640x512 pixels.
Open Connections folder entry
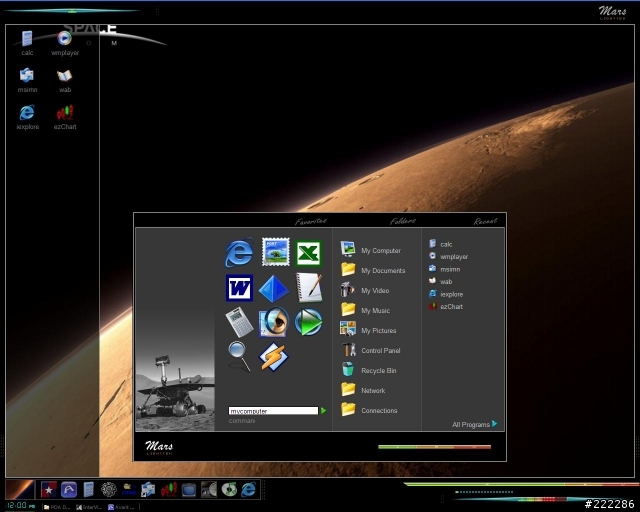click(369, 410)
